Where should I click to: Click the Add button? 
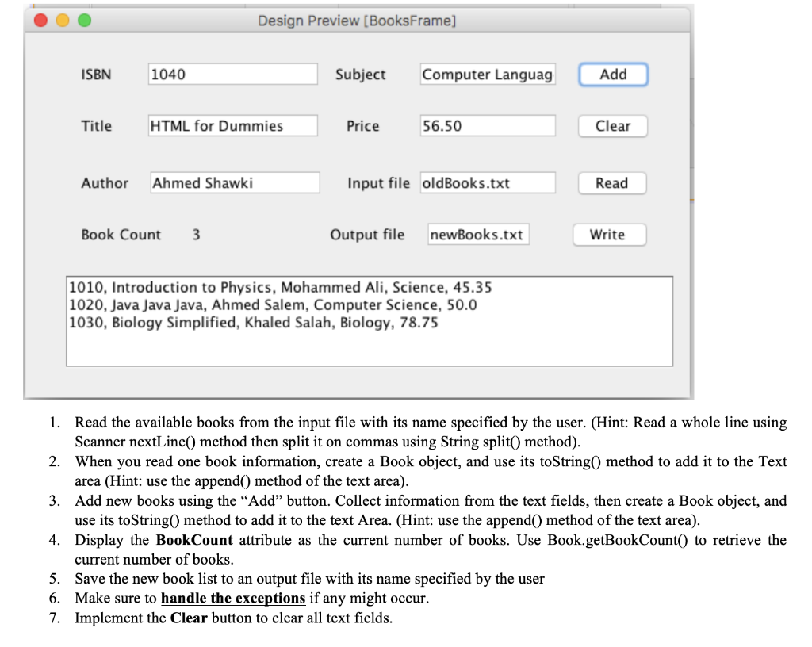[612, 74]
